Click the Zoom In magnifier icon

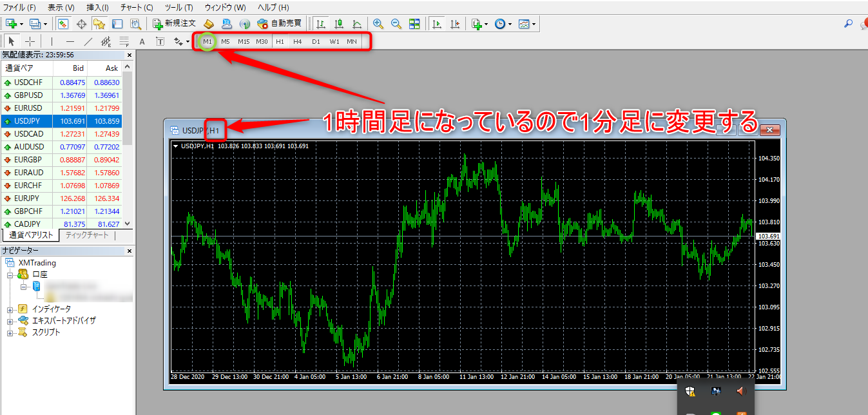(378, 24)
